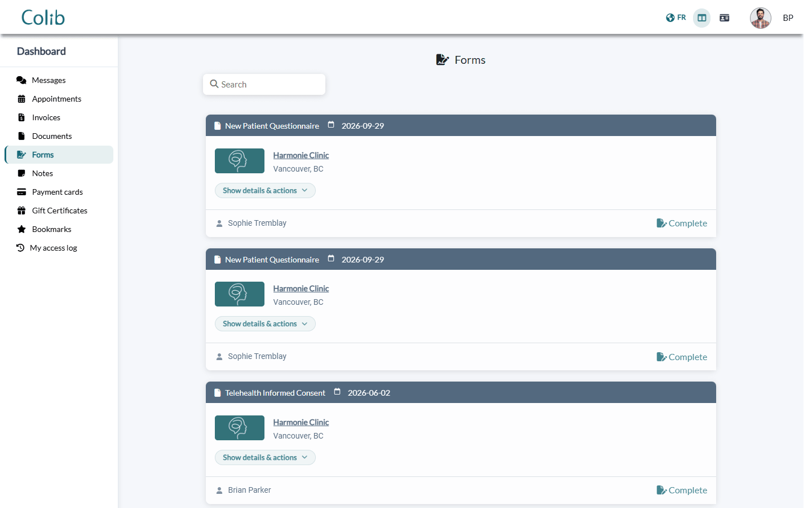Image resolution: width=812 pixels, height=508 pixels.
Task: Expand details & actions on first questionnaire card
Action: pyautogui.click(x=265, y=190)
